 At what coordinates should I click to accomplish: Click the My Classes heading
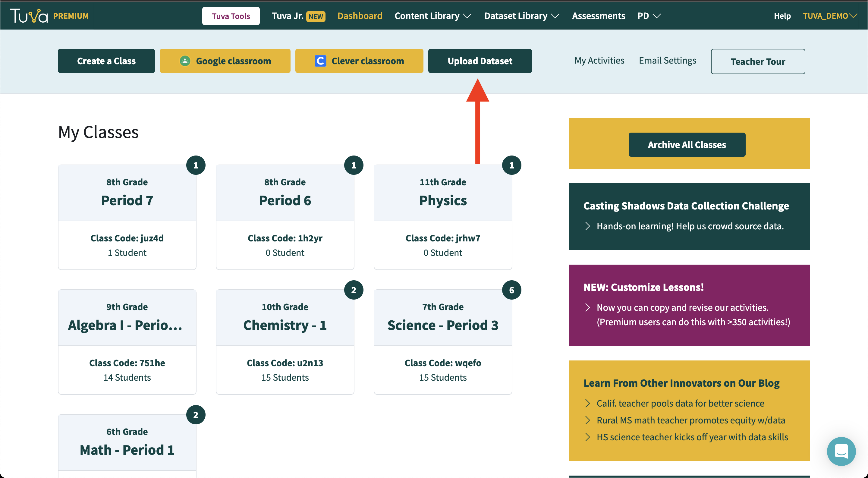[98, 132]
